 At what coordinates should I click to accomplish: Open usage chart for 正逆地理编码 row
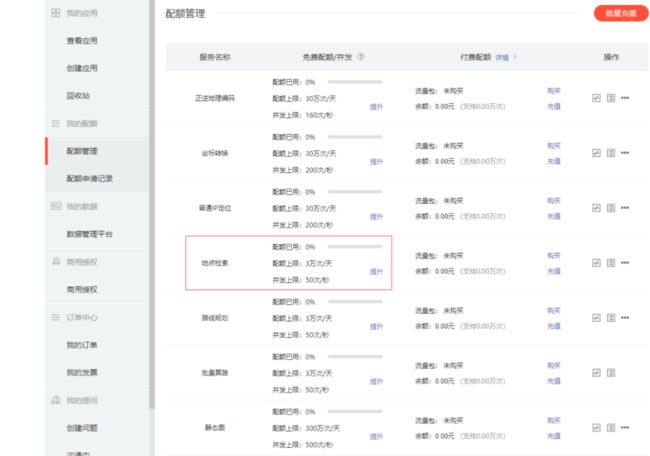(x=596, y=98)
